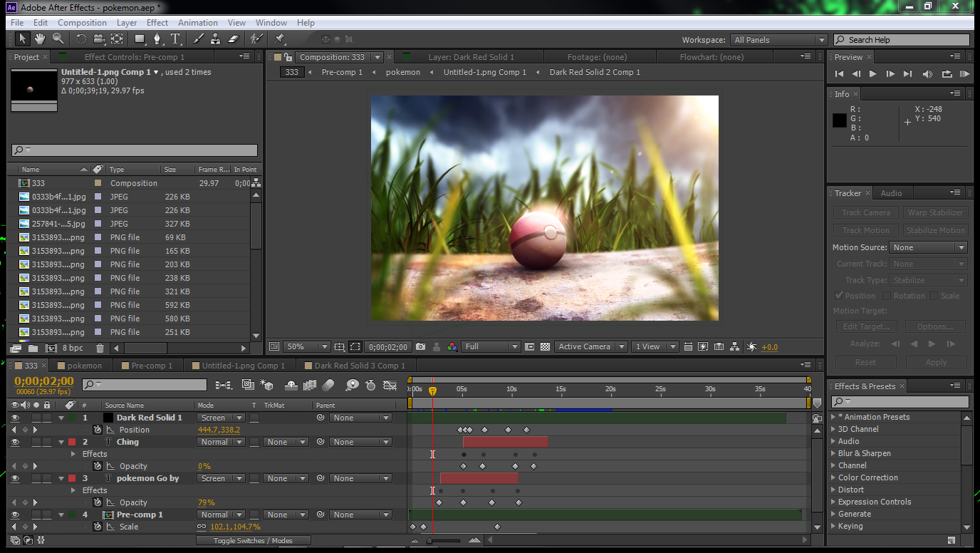Viewport: 980px width, 553px height.
Task: Open the Workspace dropdown showing All Panels
Action: click(x=778, y=40)
